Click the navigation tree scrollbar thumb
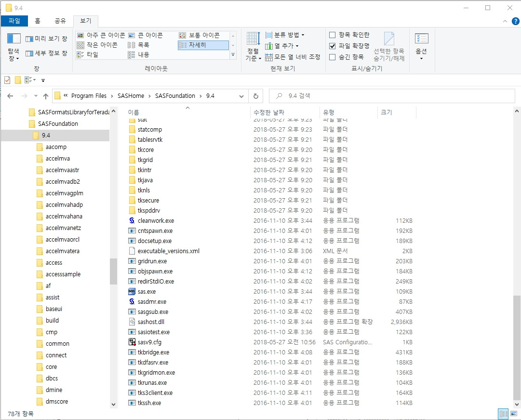The height and width of the screenshot is (420, 521). (113, 271)
